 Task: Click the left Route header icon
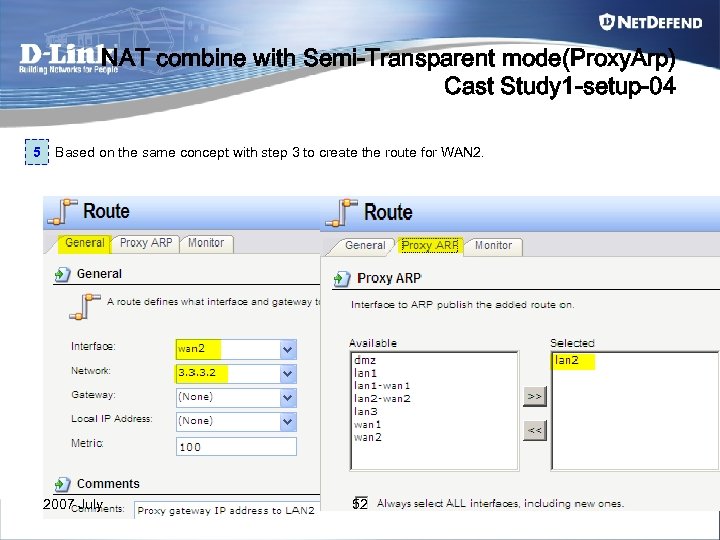click(62, 212)
